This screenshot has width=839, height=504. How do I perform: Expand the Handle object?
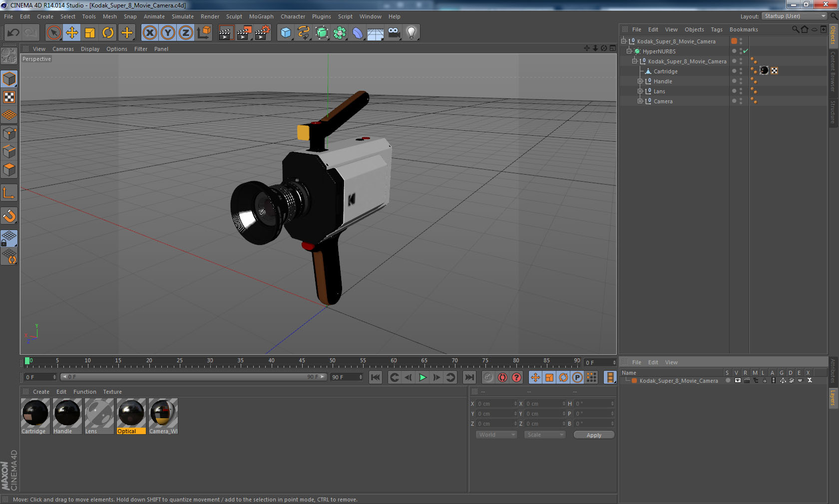640,81
